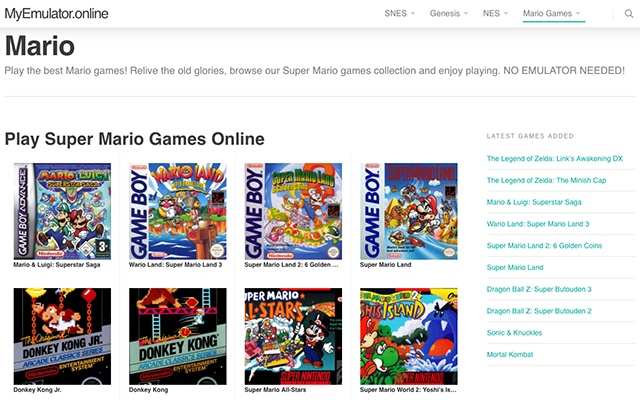640x400 pixels.
Task: Expand the NES dropdown chevron
Action: 506,13
